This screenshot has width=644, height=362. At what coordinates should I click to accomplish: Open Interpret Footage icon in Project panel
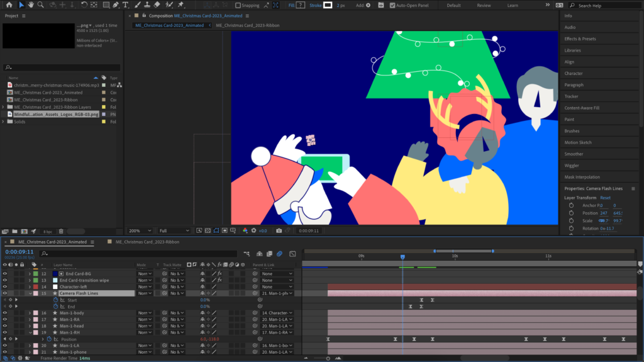[x=5, y=232]
